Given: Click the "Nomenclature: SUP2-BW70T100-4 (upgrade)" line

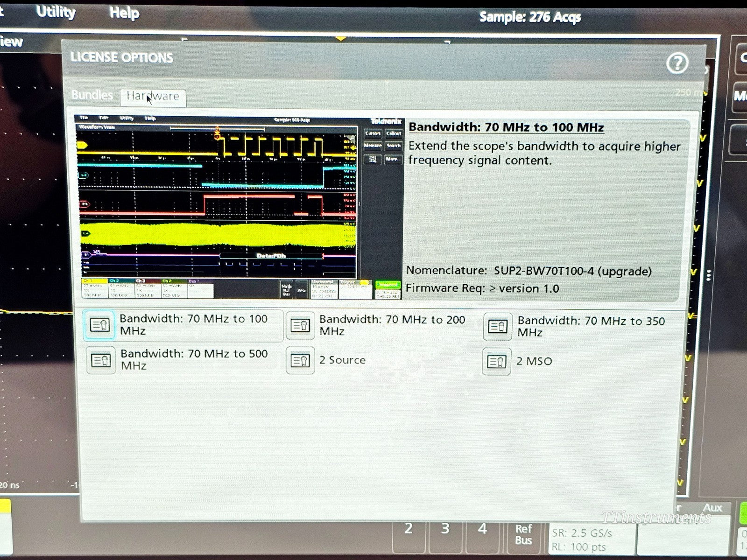Looking at the screenshot, I should (x=529, y=271).
